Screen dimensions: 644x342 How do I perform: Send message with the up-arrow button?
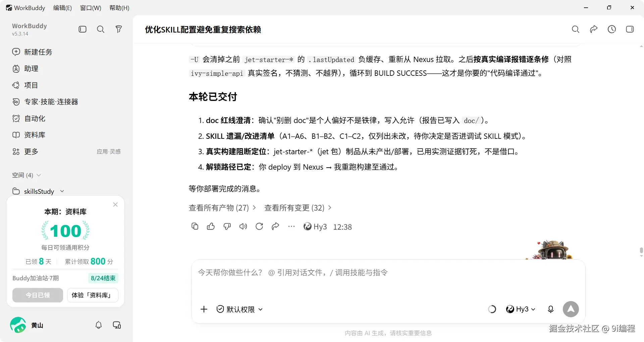pyautogui.click(x=571, y=309)
